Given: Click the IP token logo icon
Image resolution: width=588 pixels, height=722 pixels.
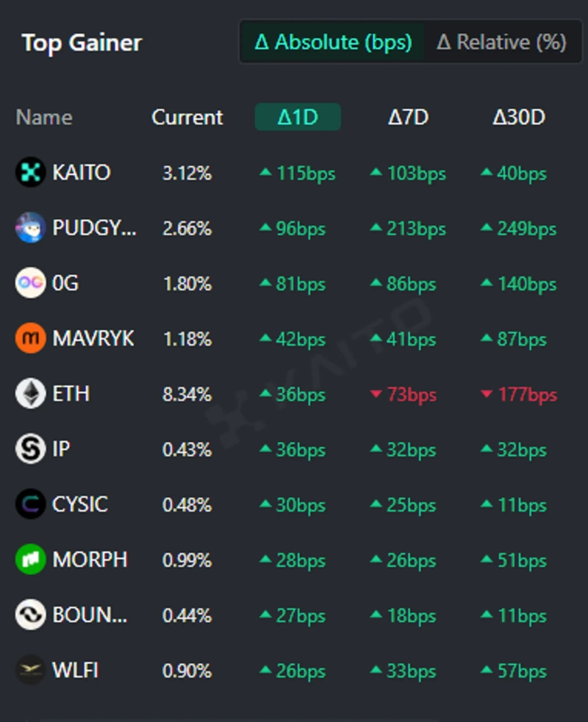Looking at the screenshot, I should 30,448.
